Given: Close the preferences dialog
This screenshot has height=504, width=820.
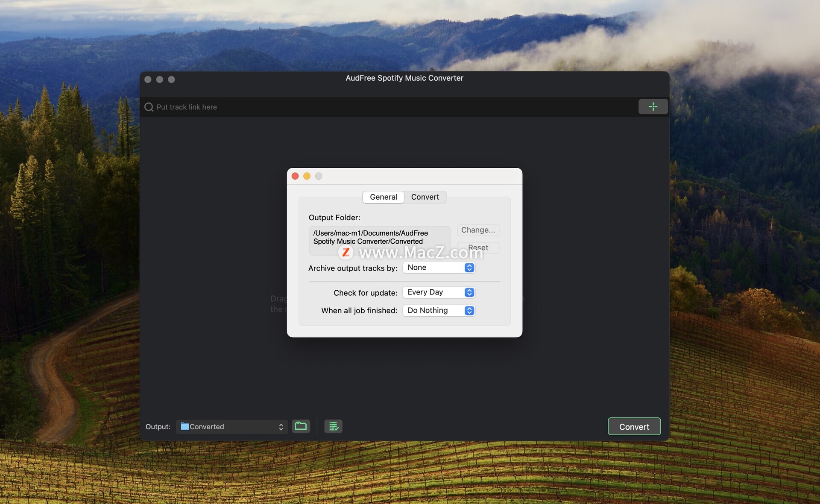Looking at the screenshot, I should click(x=295, y=176).
